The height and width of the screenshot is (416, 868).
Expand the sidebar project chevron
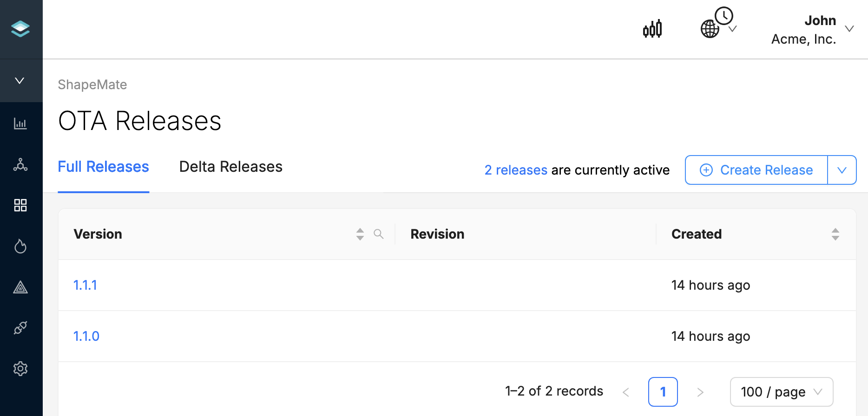coord(20,81)
